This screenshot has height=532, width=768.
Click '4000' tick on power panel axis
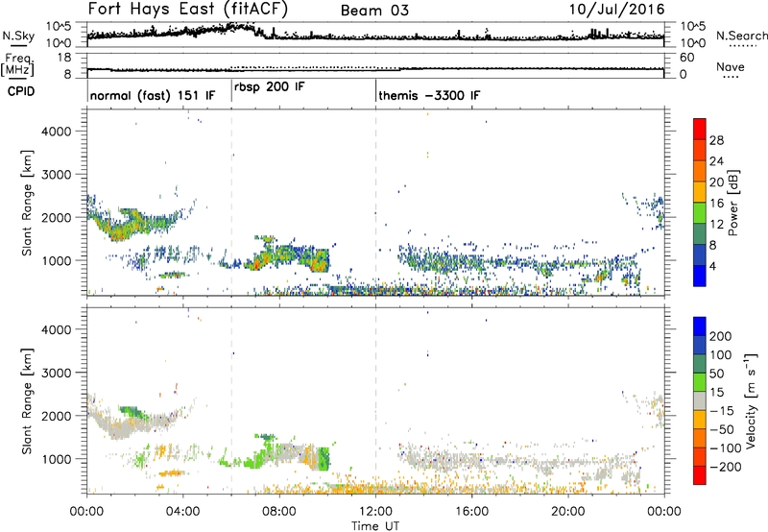click(x=57, y=132)
